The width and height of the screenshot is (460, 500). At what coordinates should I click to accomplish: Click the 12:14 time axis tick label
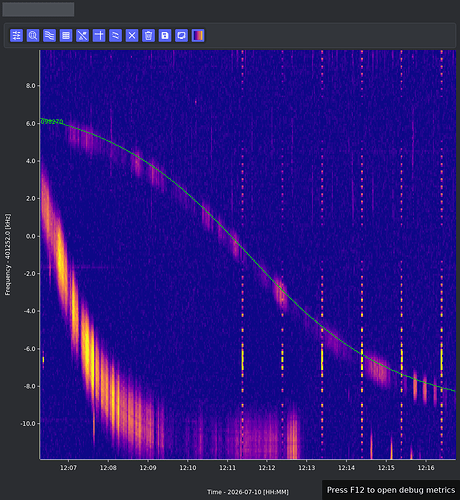346,468
